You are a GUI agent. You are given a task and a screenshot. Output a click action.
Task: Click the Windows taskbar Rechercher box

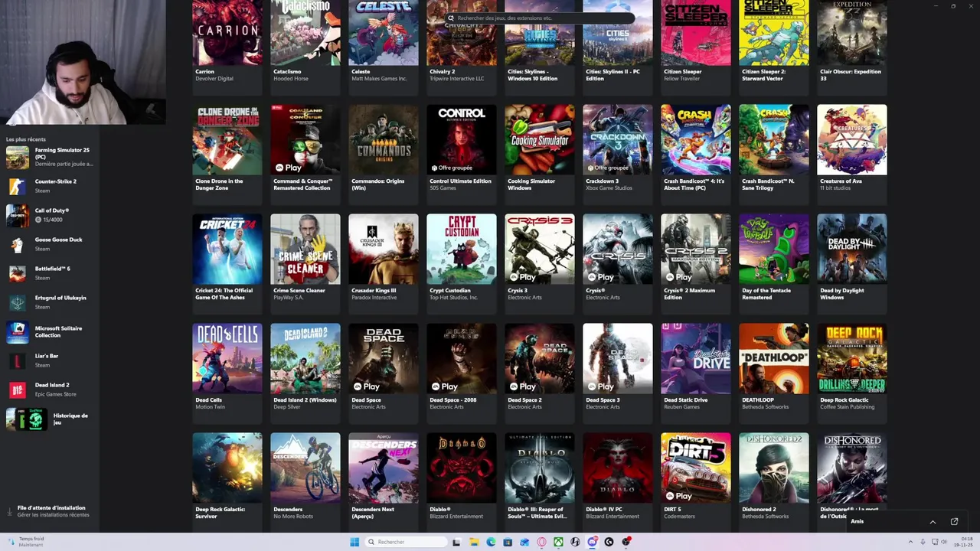(406, 542)
